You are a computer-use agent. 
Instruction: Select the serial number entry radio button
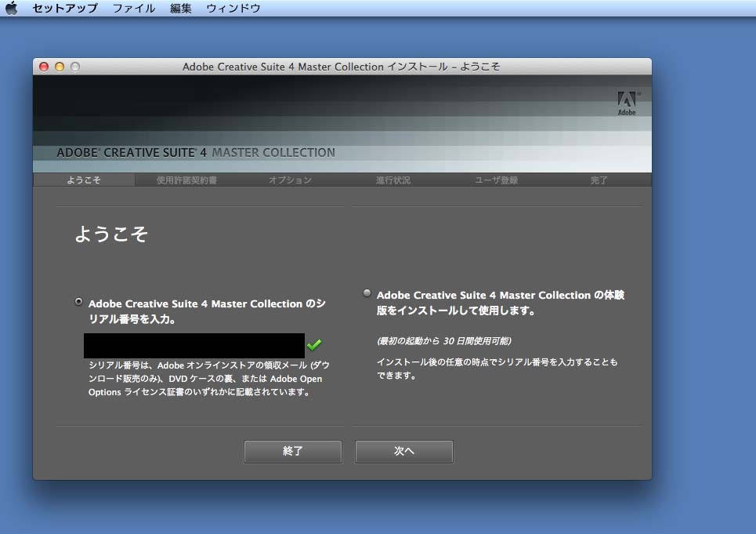click(x=78, y=301)
